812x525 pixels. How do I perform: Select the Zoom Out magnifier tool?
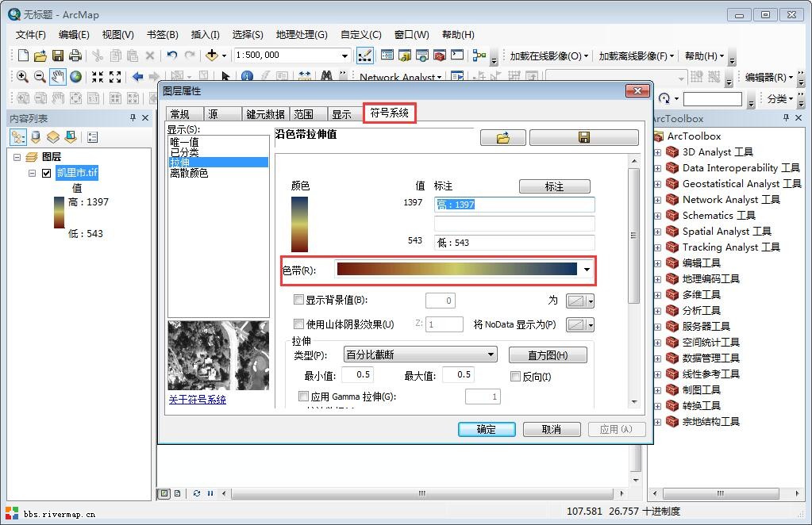point(40,77)
